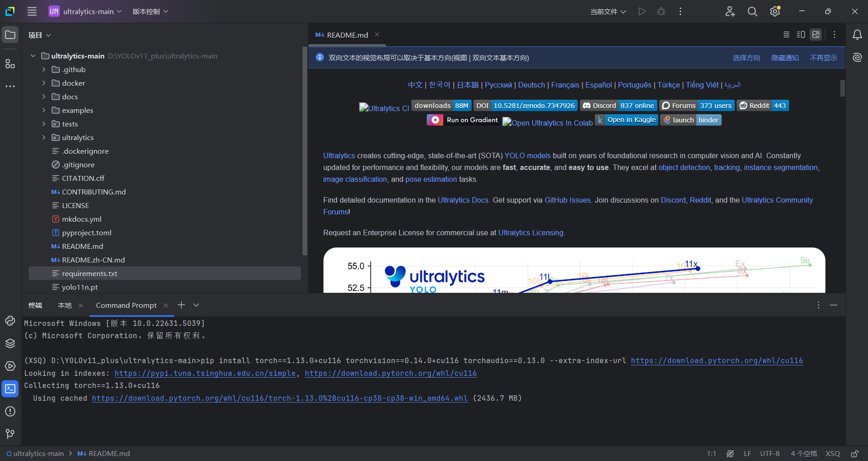The image size is (868, 461).
Task: Run the current file
Action: pos(642,11)
